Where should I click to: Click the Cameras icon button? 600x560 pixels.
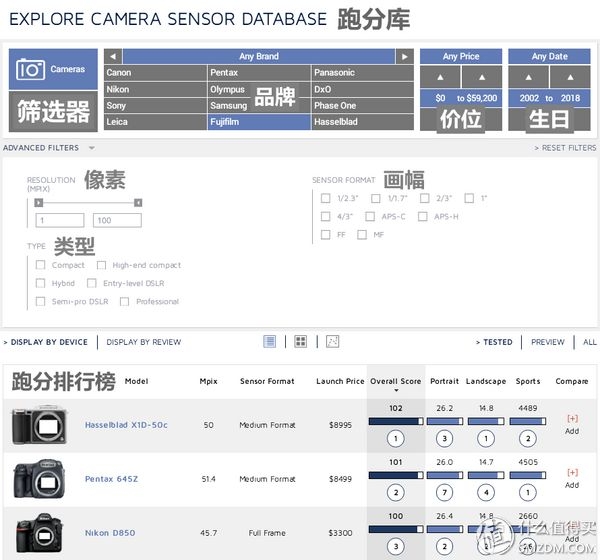click(53, 69)
